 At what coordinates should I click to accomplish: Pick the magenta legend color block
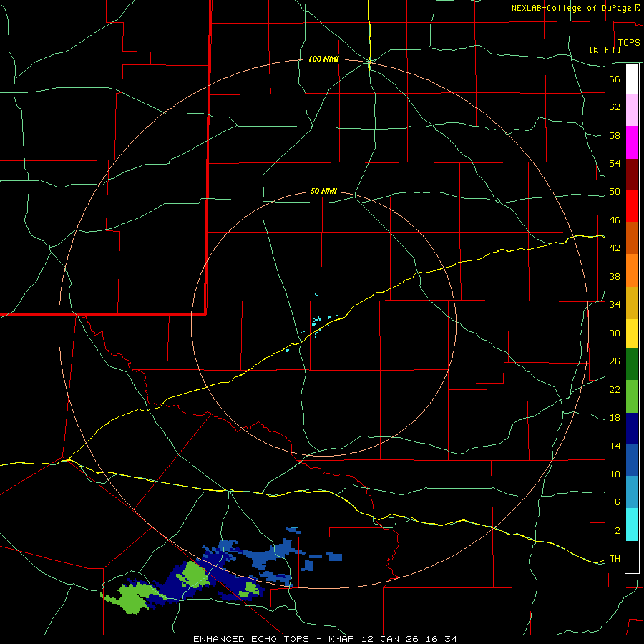point(632,142)
